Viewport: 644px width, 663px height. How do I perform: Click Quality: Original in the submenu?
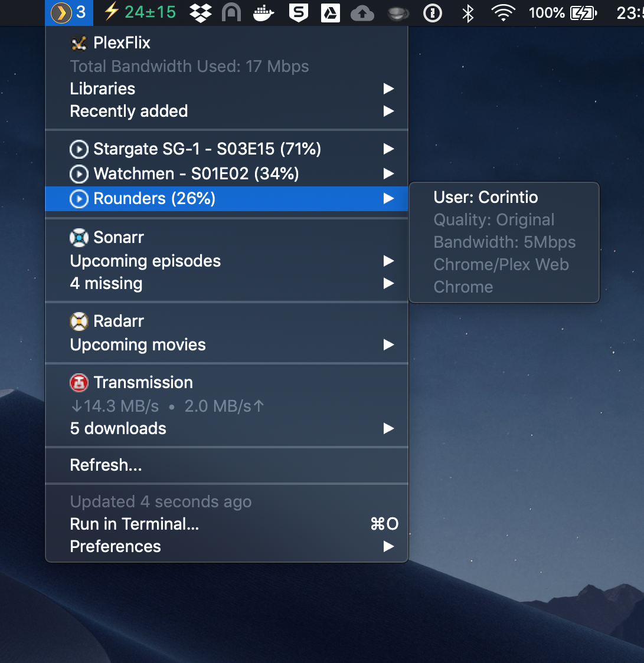(x=494, y=220)
